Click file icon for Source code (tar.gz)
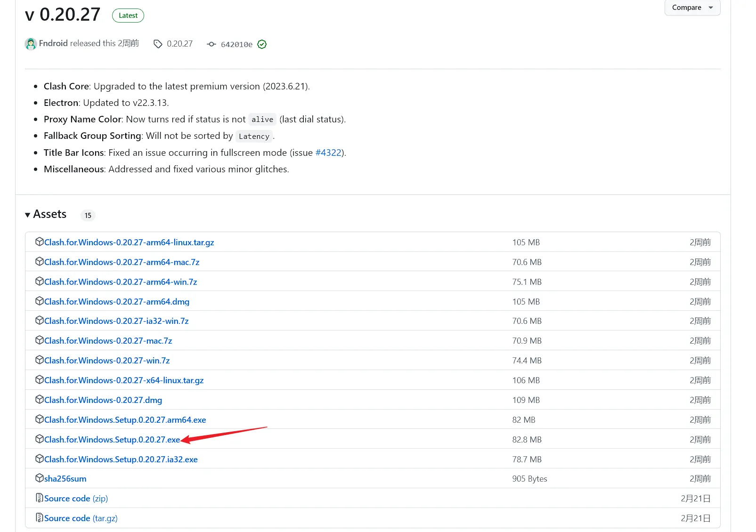Screen dimensions: 756x532 click(x=40, y=518)
